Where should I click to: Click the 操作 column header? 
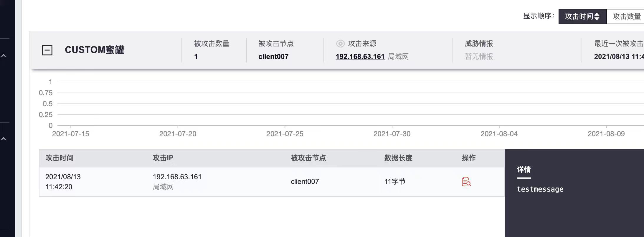(468, 158)
